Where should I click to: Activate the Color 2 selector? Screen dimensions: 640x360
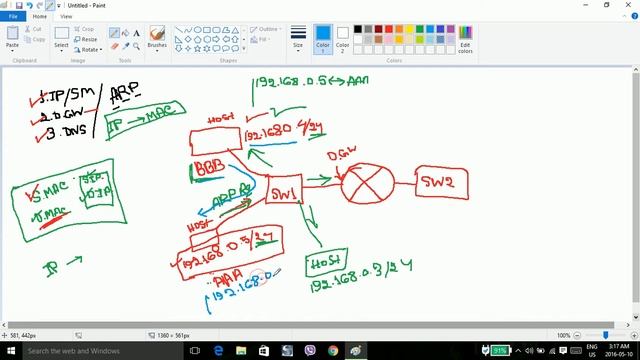[342, 39]
